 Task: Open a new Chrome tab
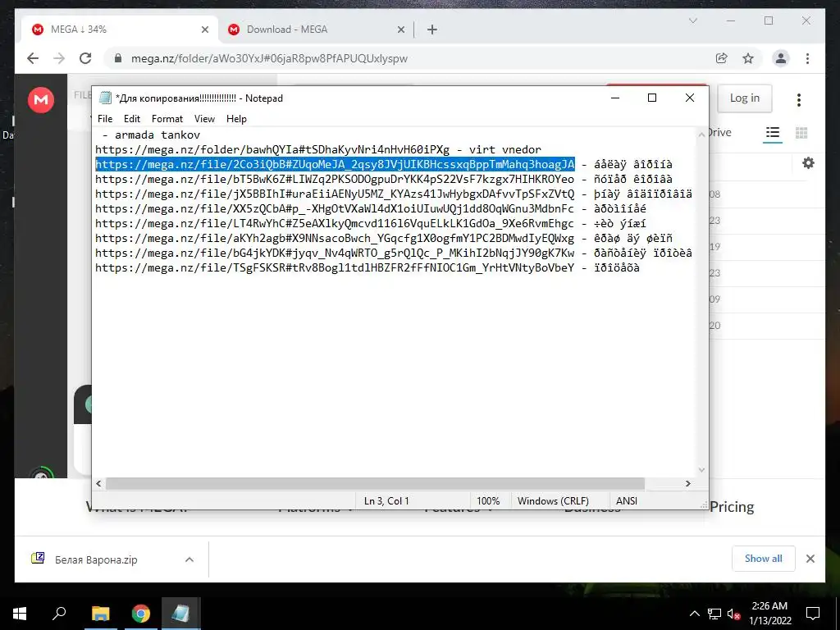(431, 30)
